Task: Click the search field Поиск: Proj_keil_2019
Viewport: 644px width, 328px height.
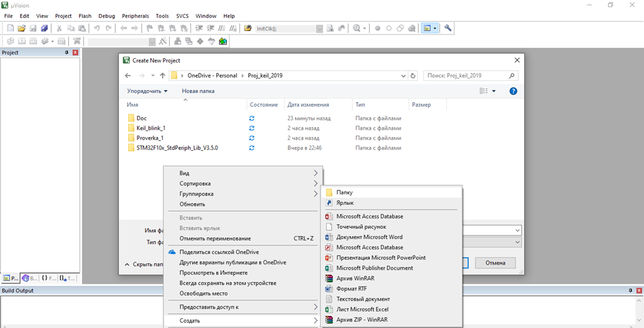Action: tap(470, 75)
